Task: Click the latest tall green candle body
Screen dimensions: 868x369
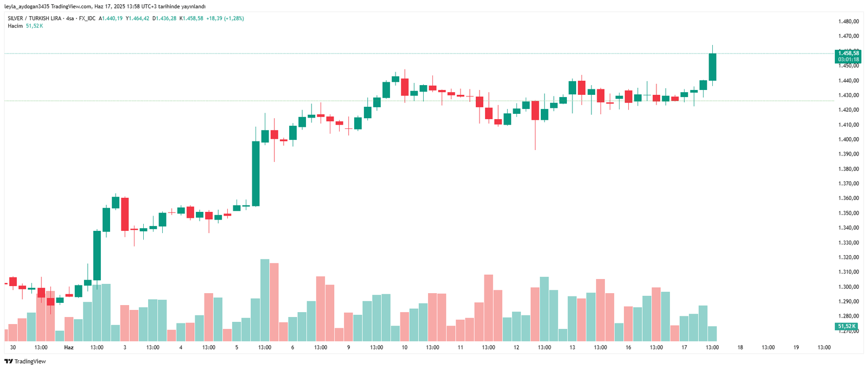Action: pos(712,67)
